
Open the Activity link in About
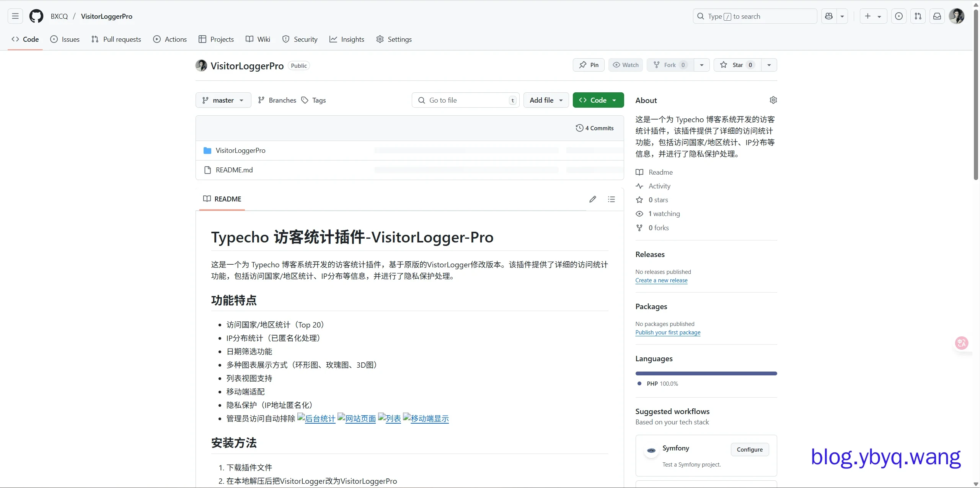point(653,186)
